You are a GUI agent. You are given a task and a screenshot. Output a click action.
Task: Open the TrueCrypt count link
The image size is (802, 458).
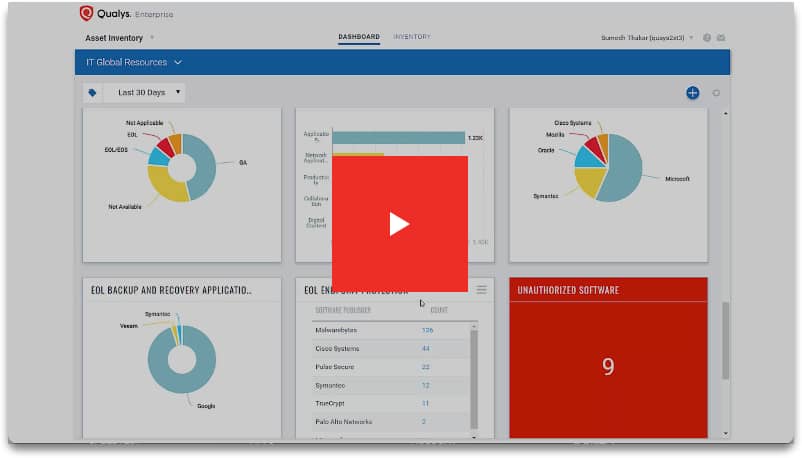tap(425, 403)
